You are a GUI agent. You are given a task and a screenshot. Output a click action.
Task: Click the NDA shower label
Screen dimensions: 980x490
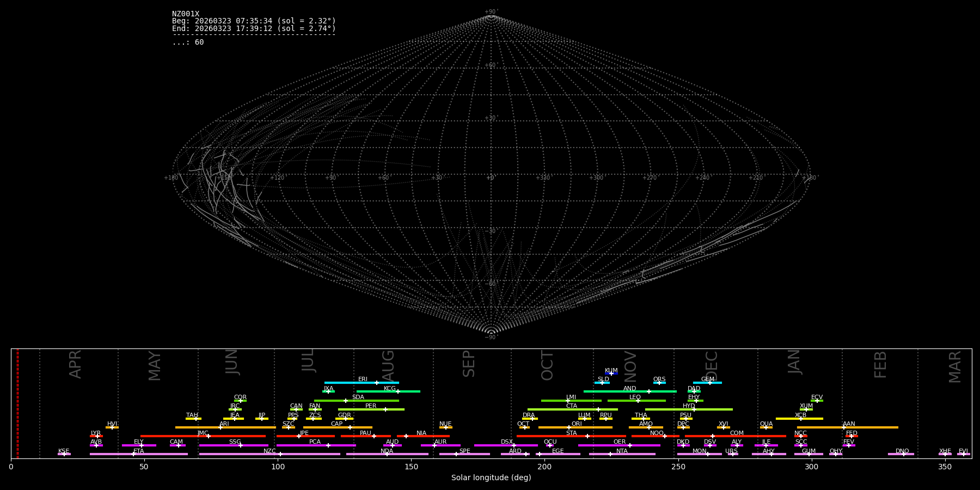[x=387, y=451]
